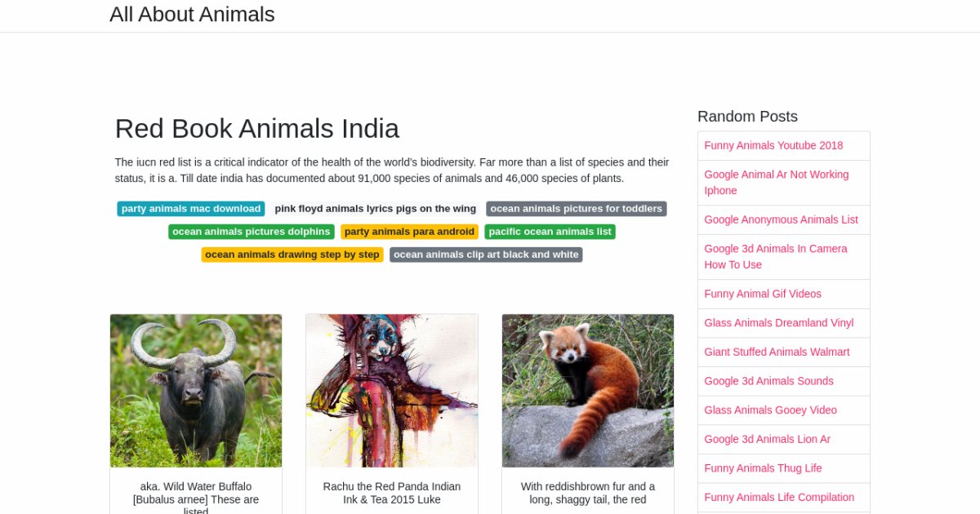
Task: Click the 'party animals mac download' tag
Action: pyautogui.click(x=190, y=209)
